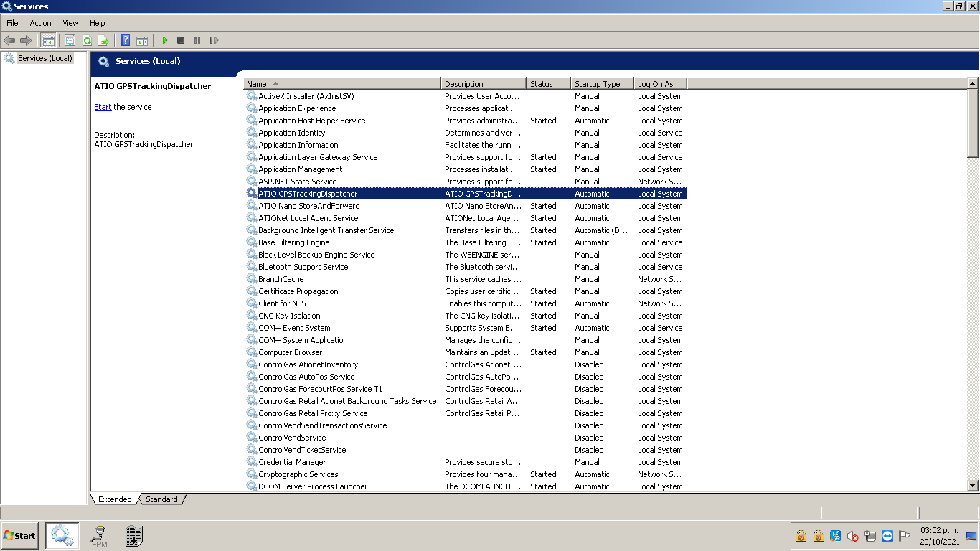Click the Stop Service square icon
The height and width of the screenshot is (551, 980).
coord(181,40)
